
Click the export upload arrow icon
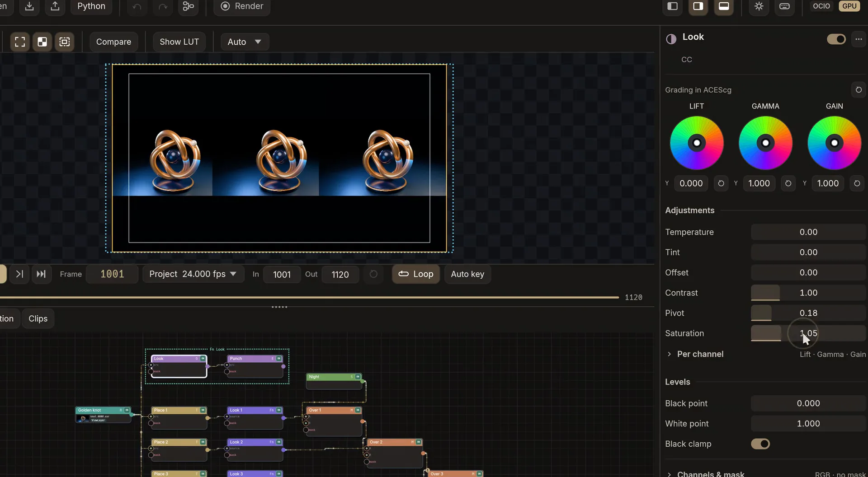click(55, 6)
